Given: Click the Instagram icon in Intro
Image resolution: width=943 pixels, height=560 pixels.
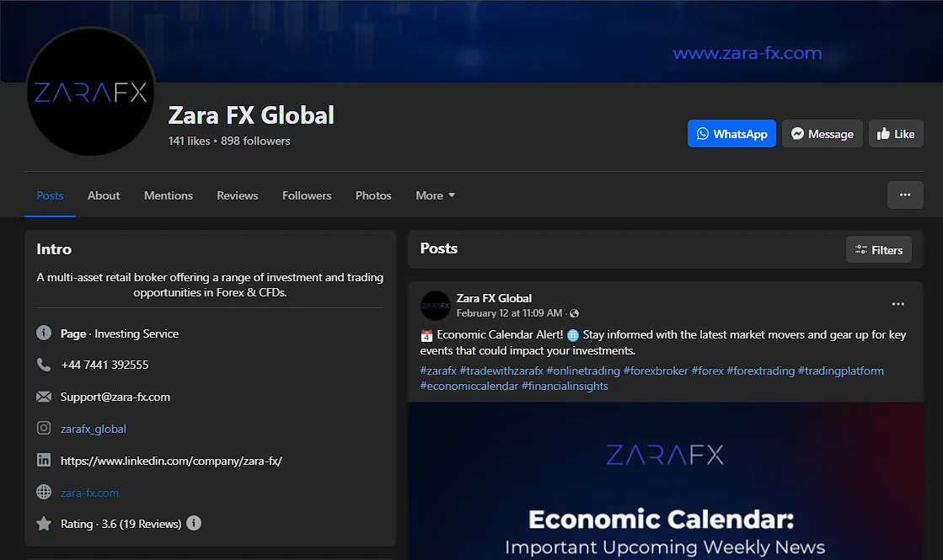Looking at the screenshot, I should pyautogui.click(x=44, y=428).
